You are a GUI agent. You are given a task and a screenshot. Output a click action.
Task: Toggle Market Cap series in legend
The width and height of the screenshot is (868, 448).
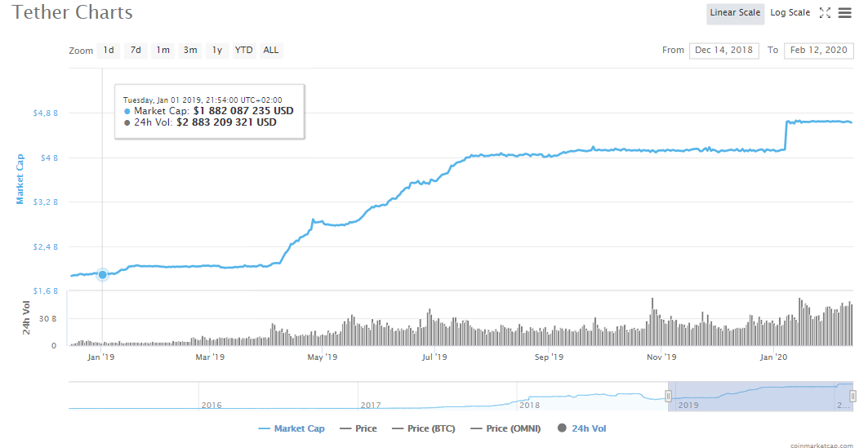click(292, 428)
